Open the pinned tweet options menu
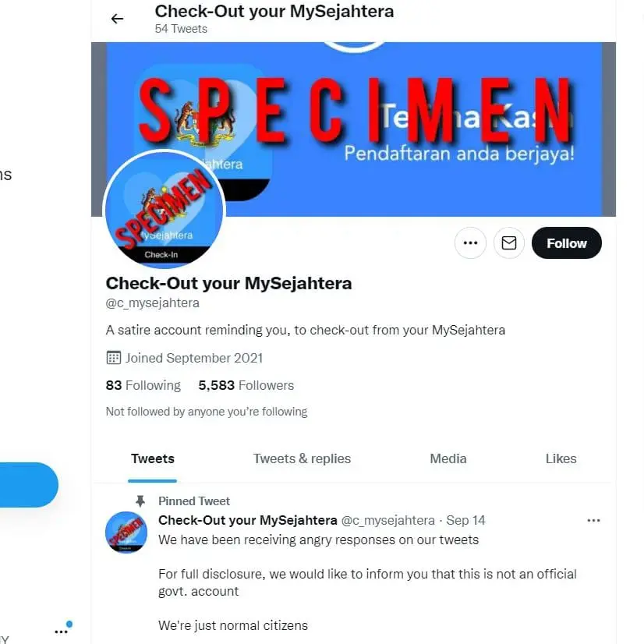This screenshot has height=644, width=644. click(x=594, y=520)
